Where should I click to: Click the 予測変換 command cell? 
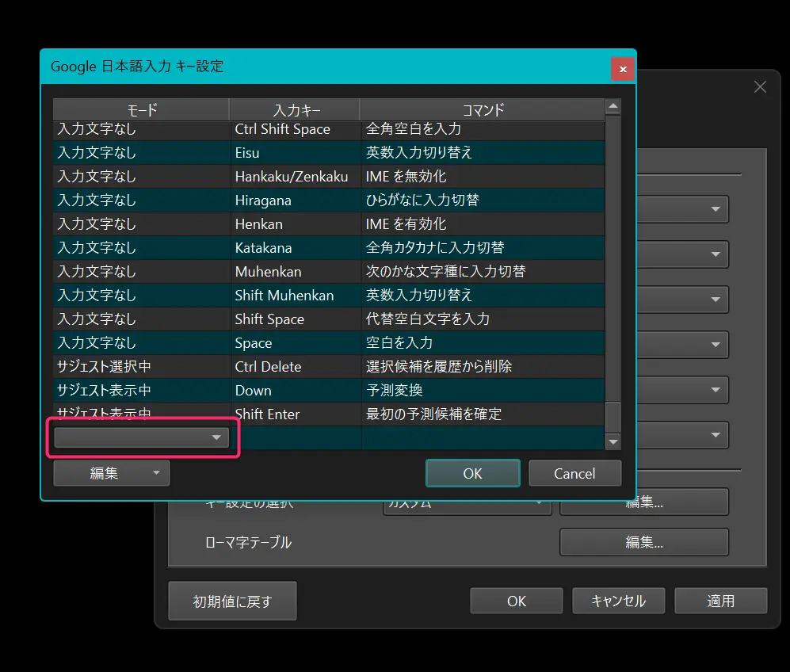pos(483,391)
